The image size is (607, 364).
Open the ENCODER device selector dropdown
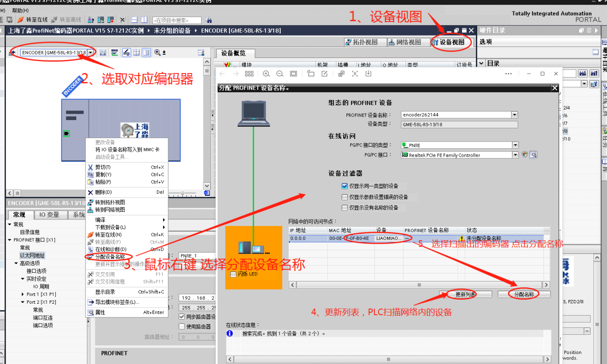pos(91,53)
